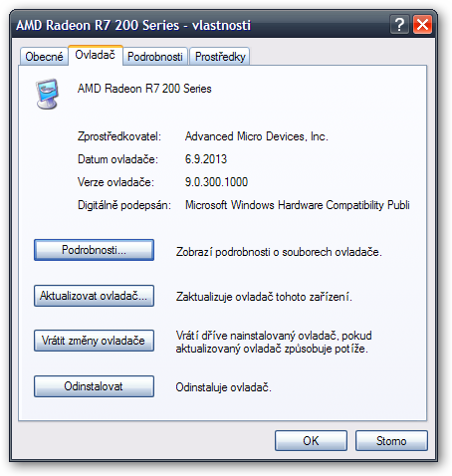Screen dimensions: 452x476
Task: Click the Microsoft Windows Hardware Compatibility signer text
Action: [298, 205]
